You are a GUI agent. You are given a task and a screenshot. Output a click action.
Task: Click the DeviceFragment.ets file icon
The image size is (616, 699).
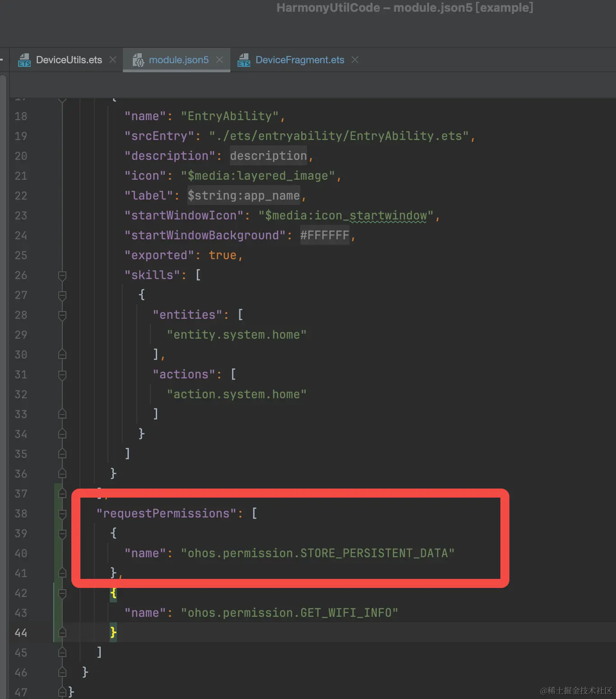click(x=244, y=60)
